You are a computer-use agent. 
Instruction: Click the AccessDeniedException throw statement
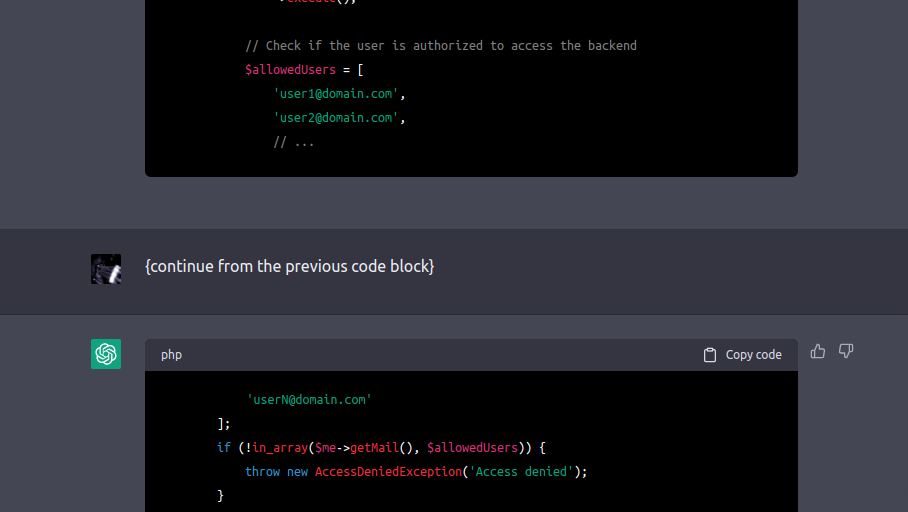pos(416,471)
